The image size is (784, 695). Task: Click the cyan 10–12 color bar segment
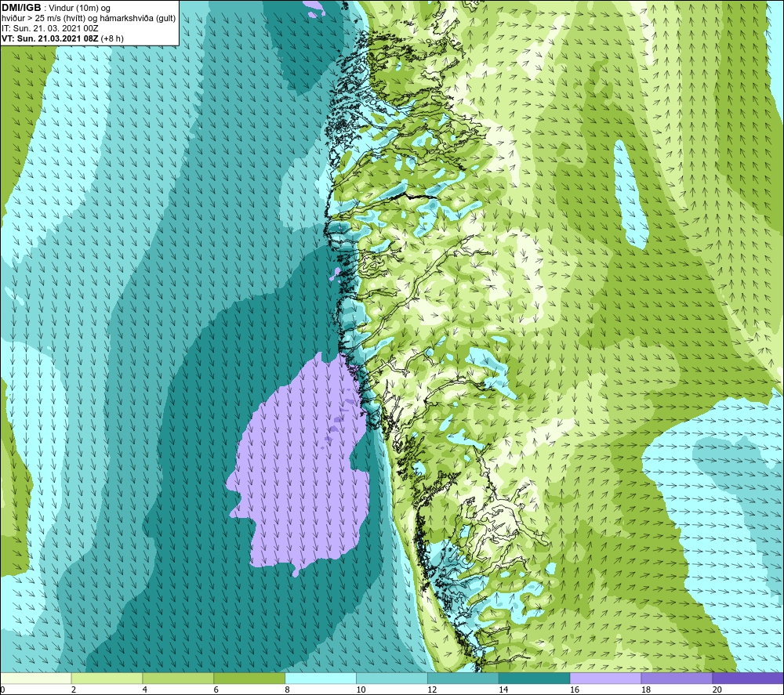(391, 678)
